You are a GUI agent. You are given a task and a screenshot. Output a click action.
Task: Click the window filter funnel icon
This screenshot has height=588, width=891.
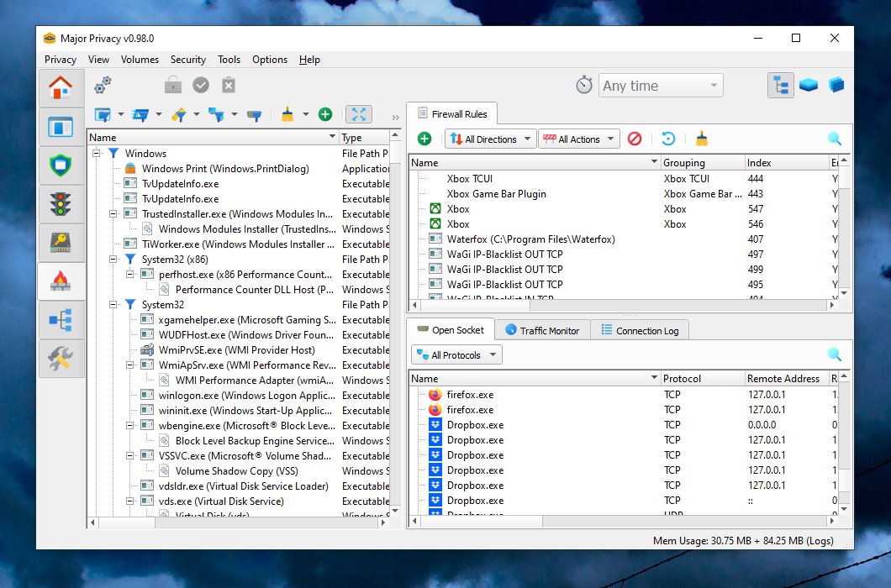pos(103,115)
